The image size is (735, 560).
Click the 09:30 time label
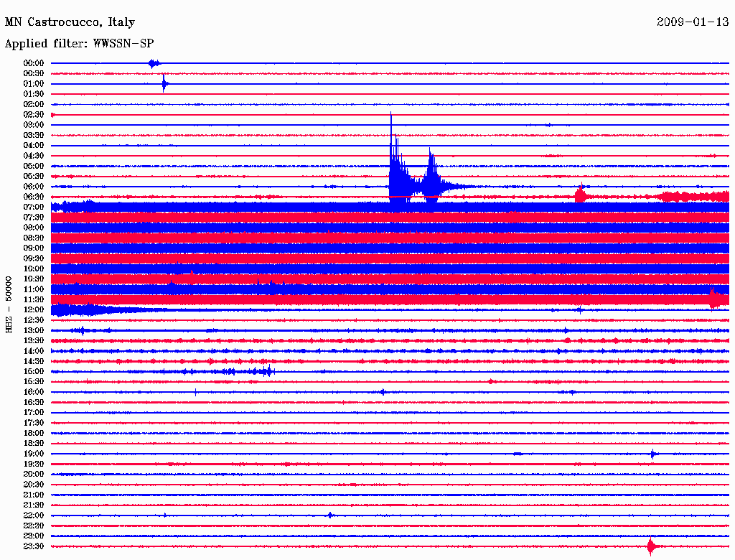34,258
